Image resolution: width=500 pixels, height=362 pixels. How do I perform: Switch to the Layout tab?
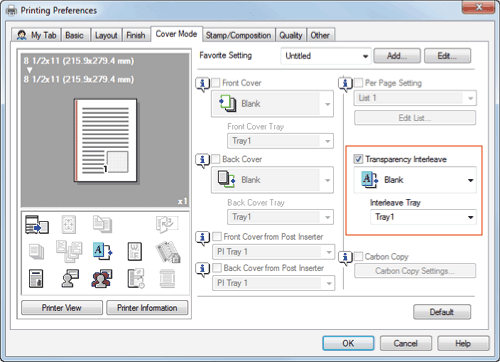tap(106, 35)
